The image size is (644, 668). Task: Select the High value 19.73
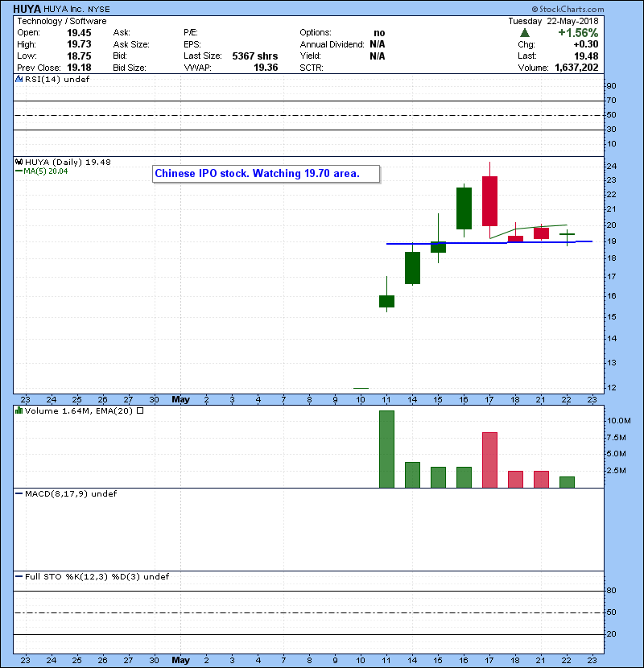[x=79, y=44]
